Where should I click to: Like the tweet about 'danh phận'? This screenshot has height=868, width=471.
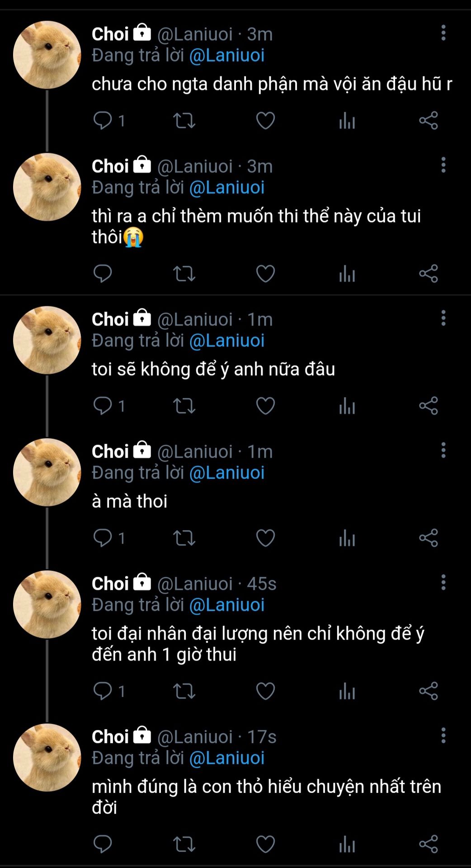[x=265, y=121]
